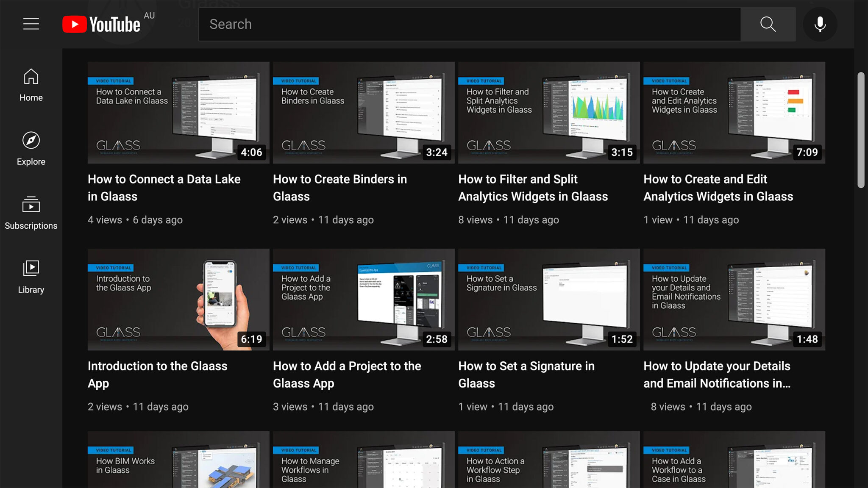Click title 'How to Set a Signature in Glaass'
Image resolution: width=868 pixels, height=488 pixels.
[x=526, y=374]
